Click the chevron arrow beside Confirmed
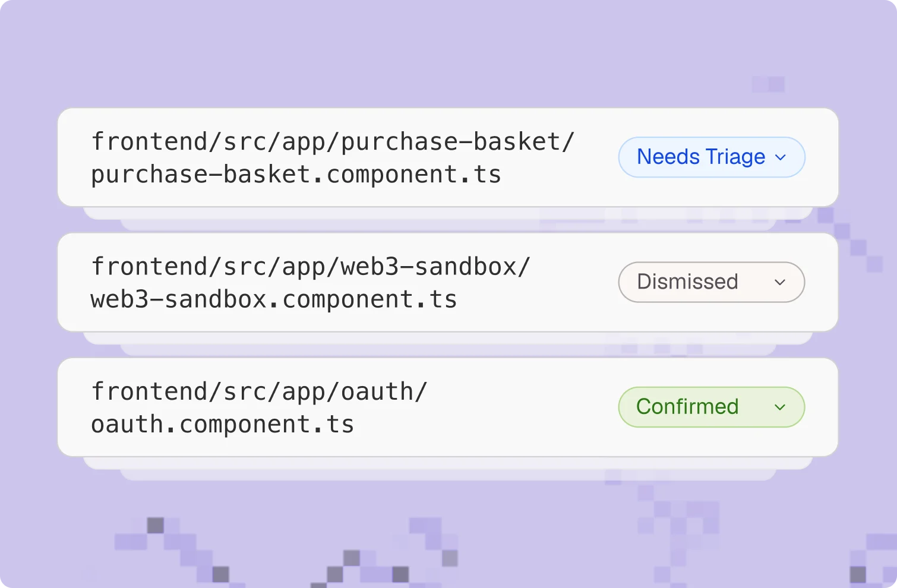The height and width of the screenshot is (588, 897). point(781,407)
